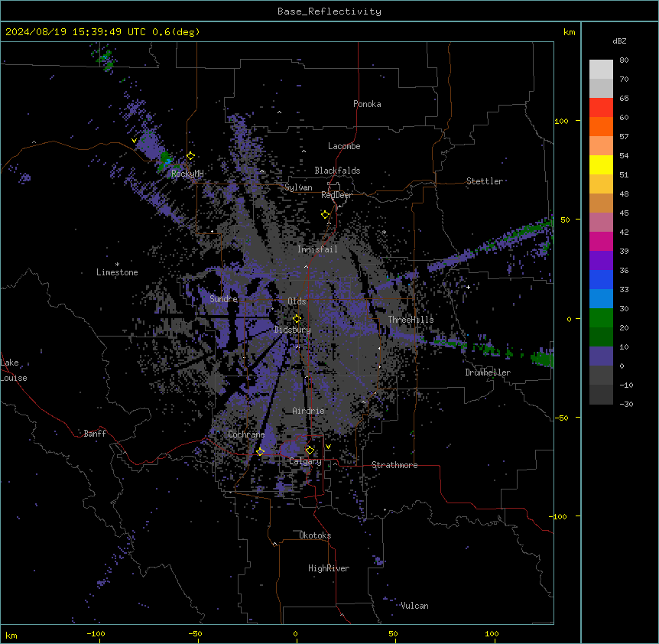Select the blue 33-36 dBZ legend swatch

(x=601, y=279)
